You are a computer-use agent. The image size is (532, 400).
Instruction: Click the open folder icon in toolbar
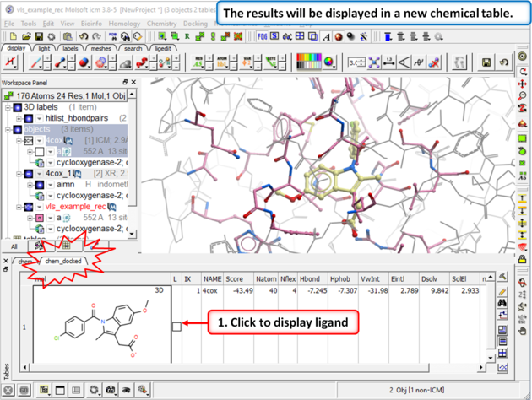pos(26,37)
